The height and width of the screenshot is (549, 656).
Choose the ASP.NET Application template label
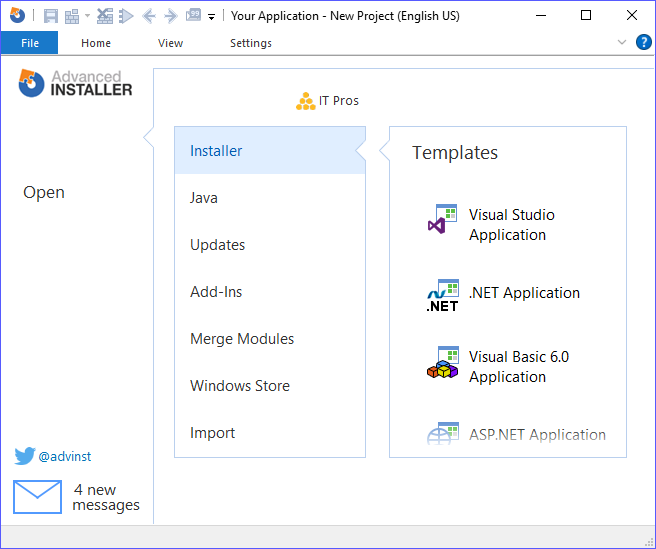coord(537,435)
